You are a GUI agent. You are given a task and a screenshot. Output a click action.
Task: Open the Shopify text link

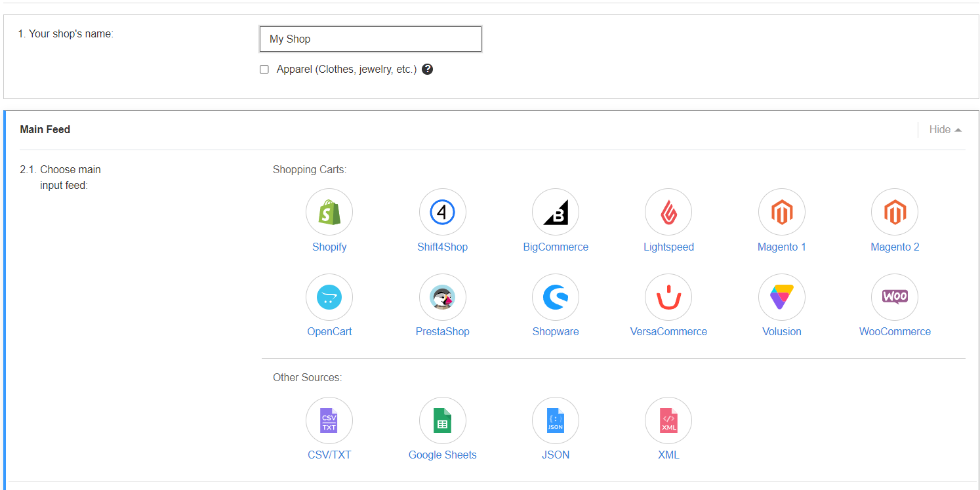[x=329, y=247]
